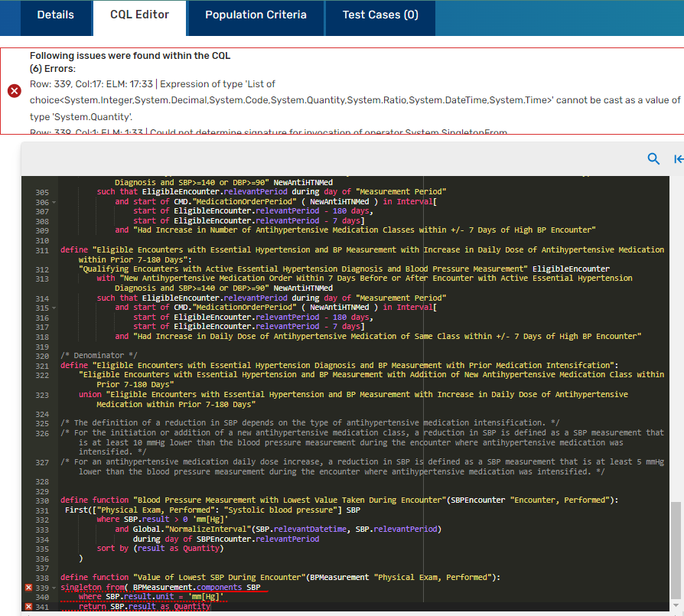
Task: Click the editor vertical scrollbar thumb
Action: (676, 551)
